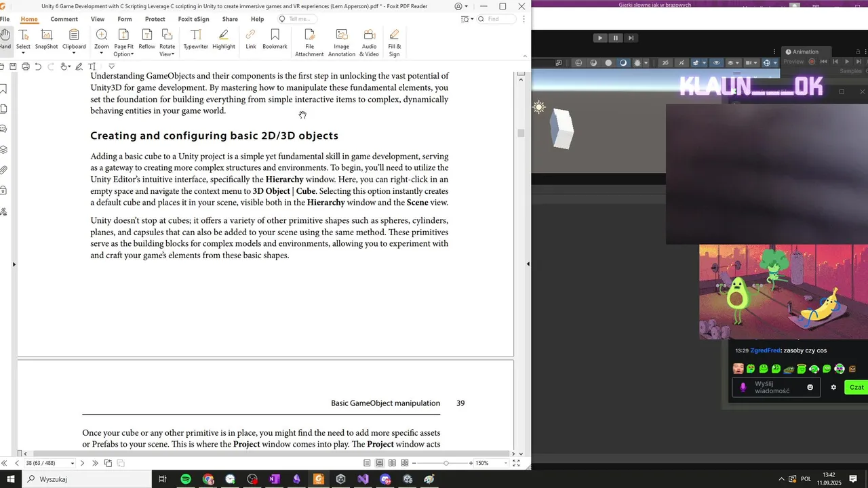Click the Find search field

point(497,19)
